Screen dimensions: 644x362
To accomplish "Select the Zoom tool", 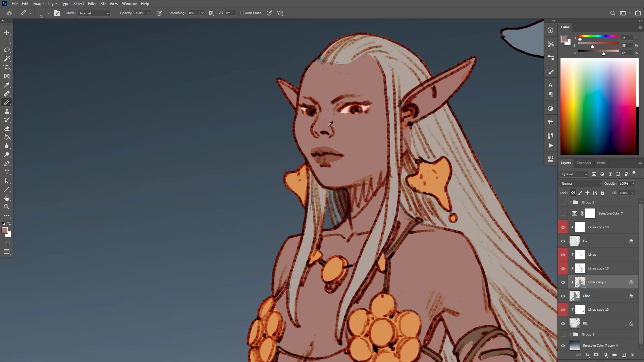I will pyautogui.click(x=7, y=207).
